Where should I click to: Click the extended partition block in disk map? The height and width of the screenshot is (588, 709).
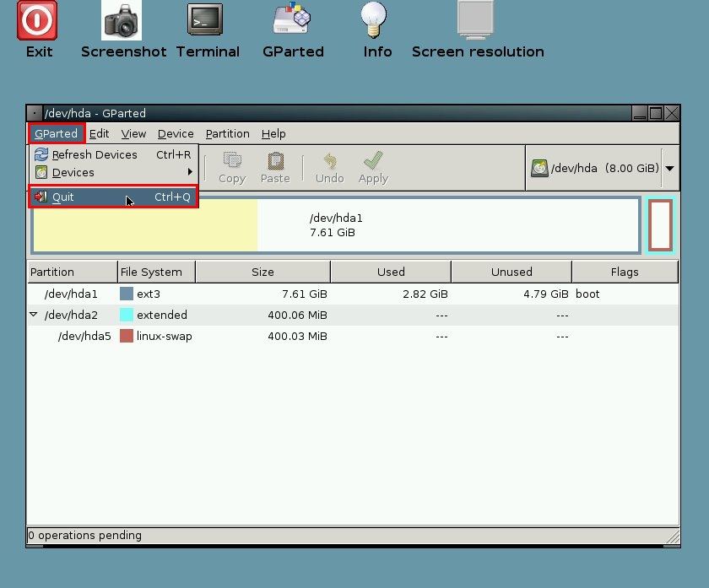point(660,225)
